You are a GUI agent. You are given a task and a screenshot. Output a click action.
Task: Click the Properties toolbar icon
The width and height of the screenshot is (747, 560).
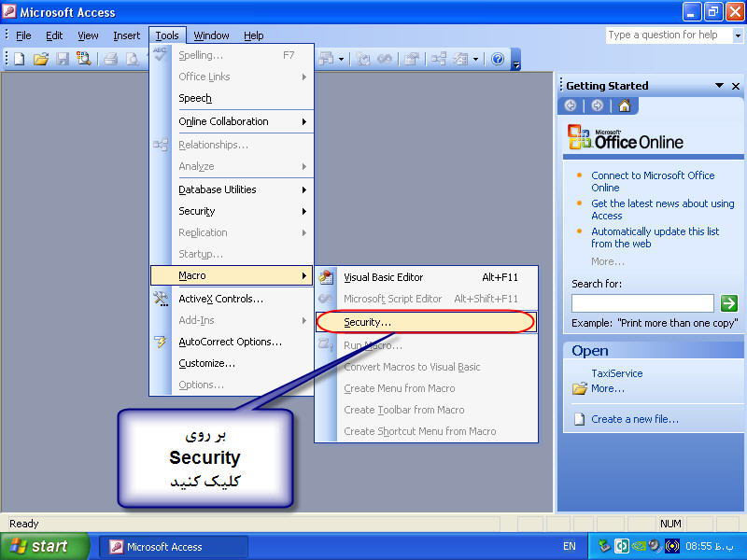point(411,59)
